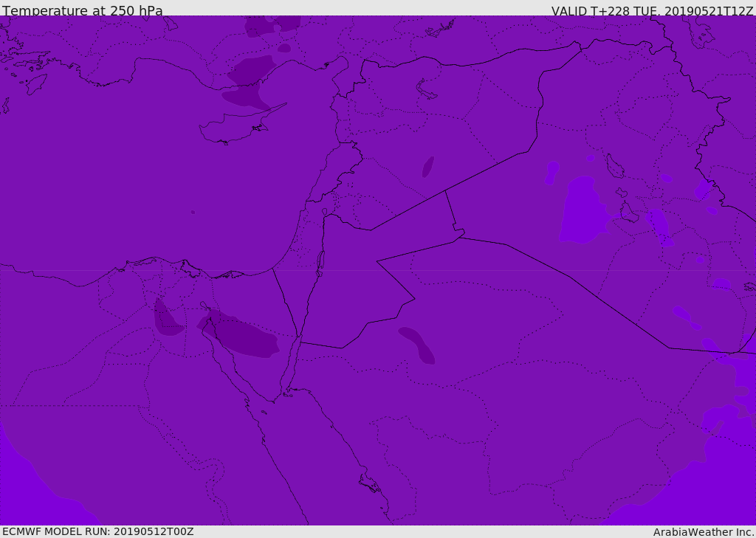This screenshot has width=756, height=538.
Task: Click the 'ECMWF MODEL RUN: 20190512T00Z' label
Action: (98, 531)
